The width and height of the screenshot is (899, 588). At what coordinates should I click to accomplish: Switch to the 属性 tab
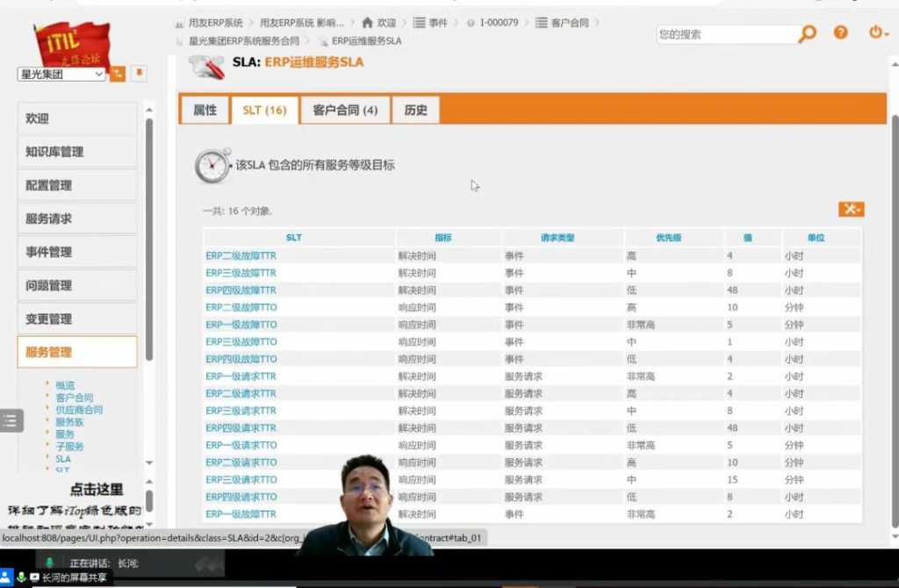coord(205,110)
